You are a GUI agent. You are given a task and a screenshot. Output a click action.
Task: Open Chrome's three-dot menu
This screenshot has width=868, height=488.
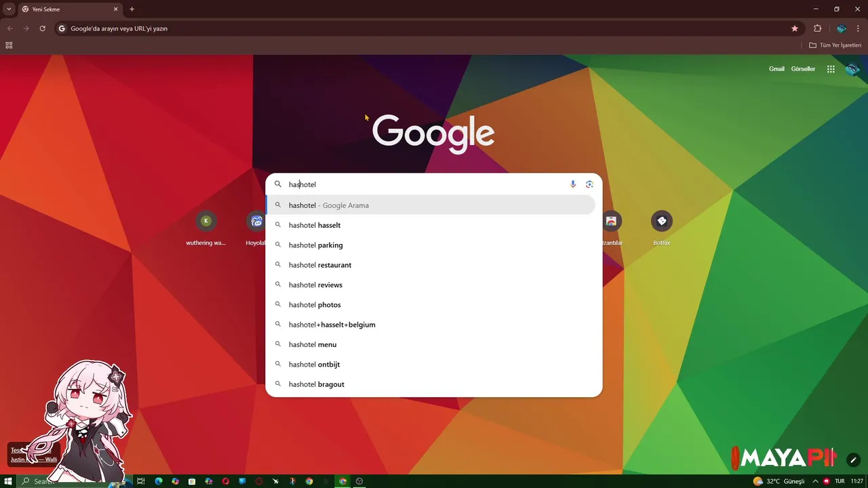tap(858, 28)
